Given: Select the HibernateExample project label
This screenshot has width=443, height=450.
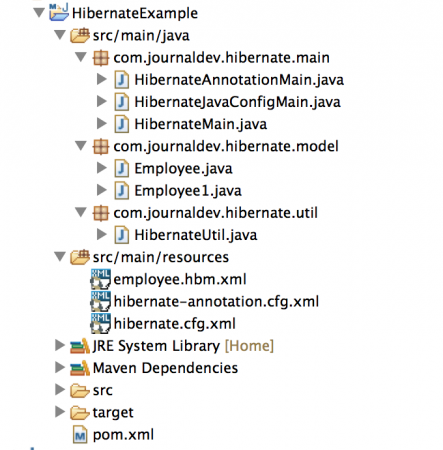Looking at the screenshot, I should tap(135, 14).
